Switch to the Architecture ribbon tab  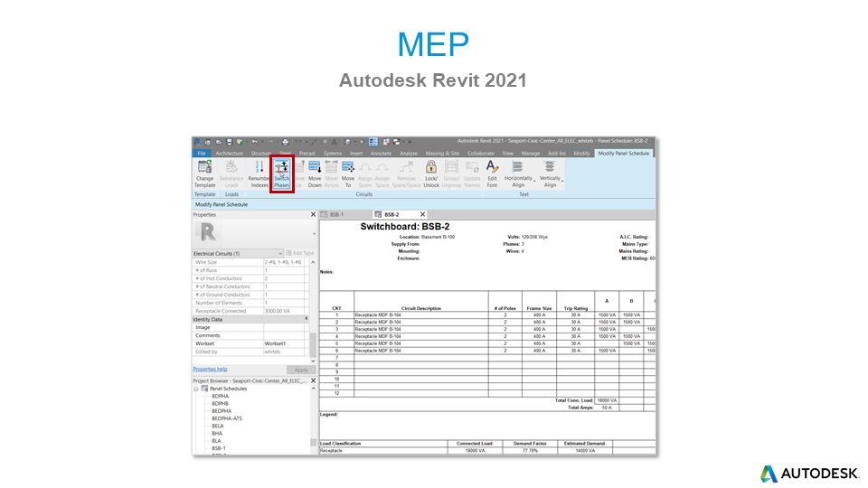[229, 154]
